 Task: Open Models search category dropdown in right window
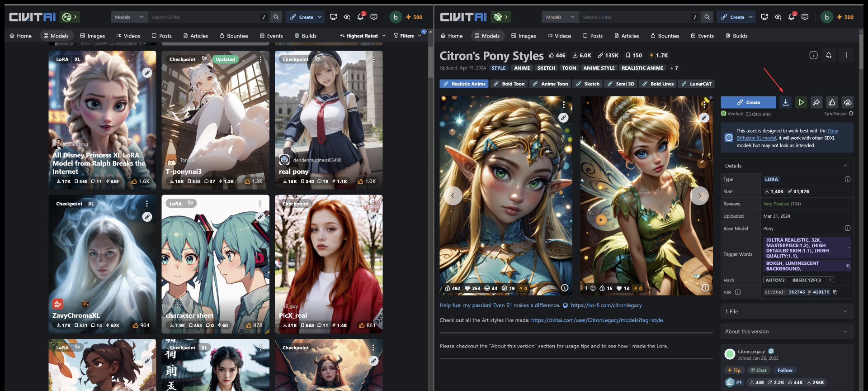561,17
